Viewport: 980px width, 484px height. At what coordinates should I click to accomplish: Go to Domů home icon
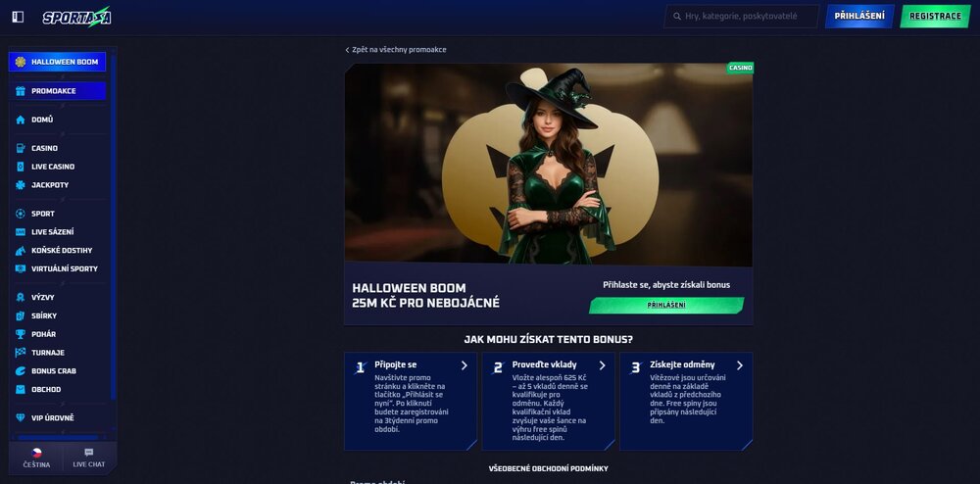click(21, 120)
